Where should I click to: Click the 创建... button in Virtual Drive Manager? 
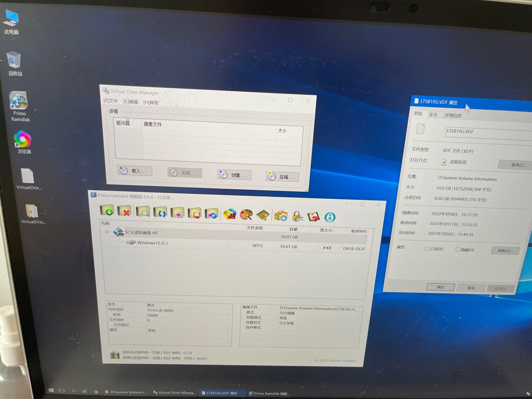click(234, 175)
